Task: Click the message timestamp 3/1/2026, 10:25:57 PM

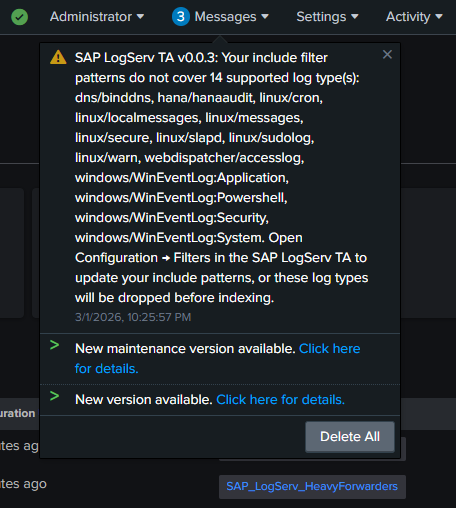Action: tap(133, 317)
